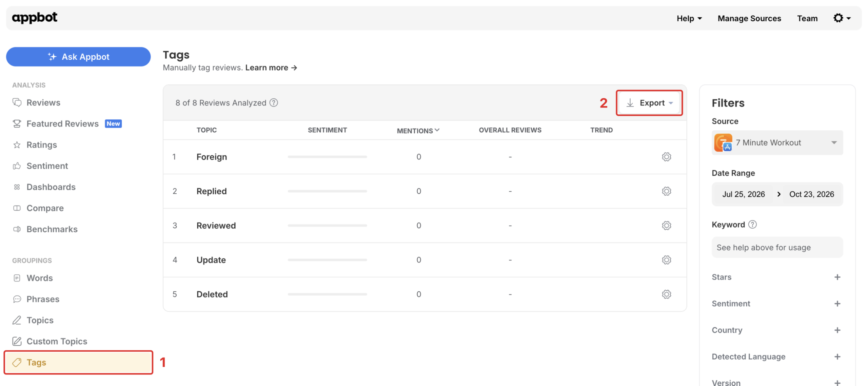Screen dimensions: 868x386
Task: Click the Foreign sentiment bar
Action: [327, 157]
